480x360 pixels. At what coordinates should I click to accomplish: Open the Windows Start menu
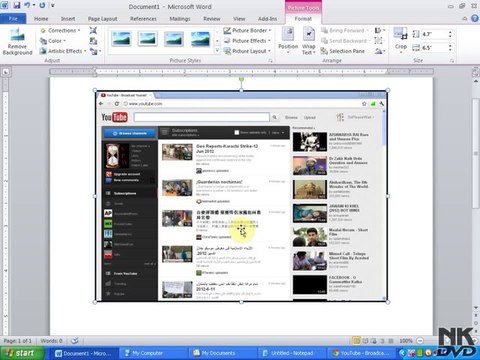coord(22,353)
